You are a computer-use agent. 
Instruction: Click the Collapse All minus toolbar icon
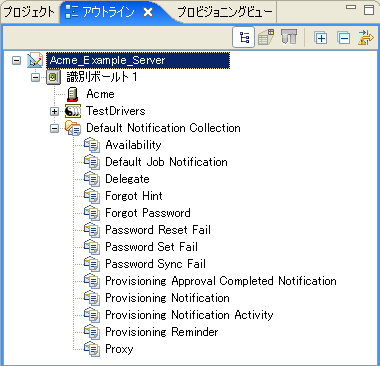[x=343, y=38]
